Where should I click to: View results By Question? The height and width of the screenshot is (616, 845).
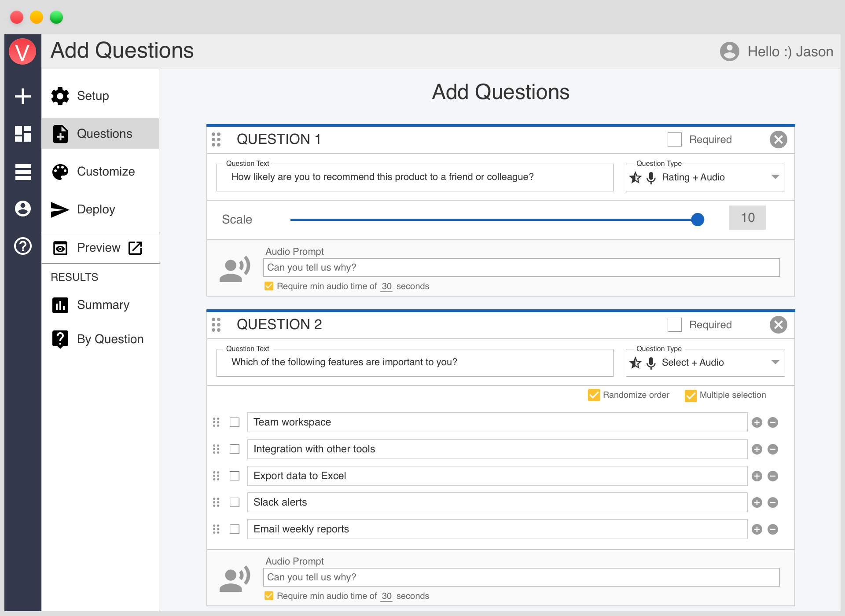click(x=110, y=339)
